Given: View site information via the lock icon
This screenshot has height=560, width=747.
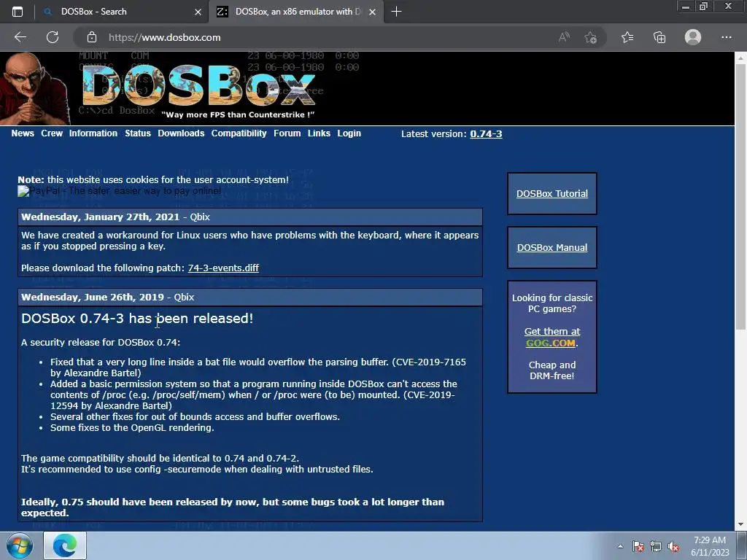Looking at the screenshot, I should (x=91, y=37).
